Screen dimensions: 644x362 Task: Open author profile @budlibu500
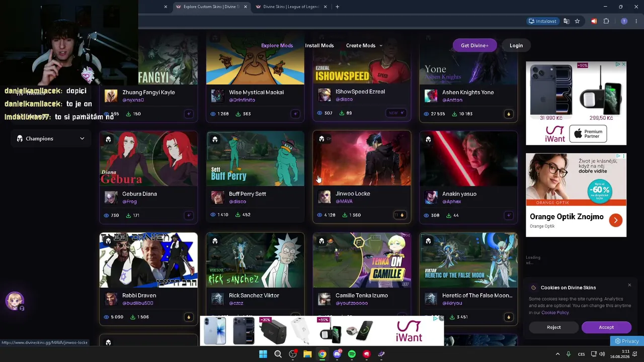pos(138,303)
